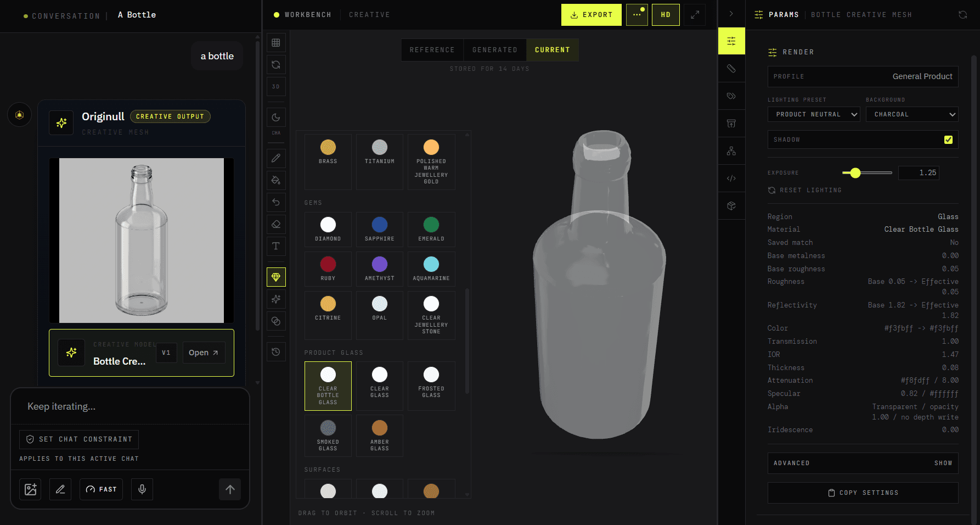
Task: Open the Lighting Preset dropdown
Action: (x=814, y=114)
